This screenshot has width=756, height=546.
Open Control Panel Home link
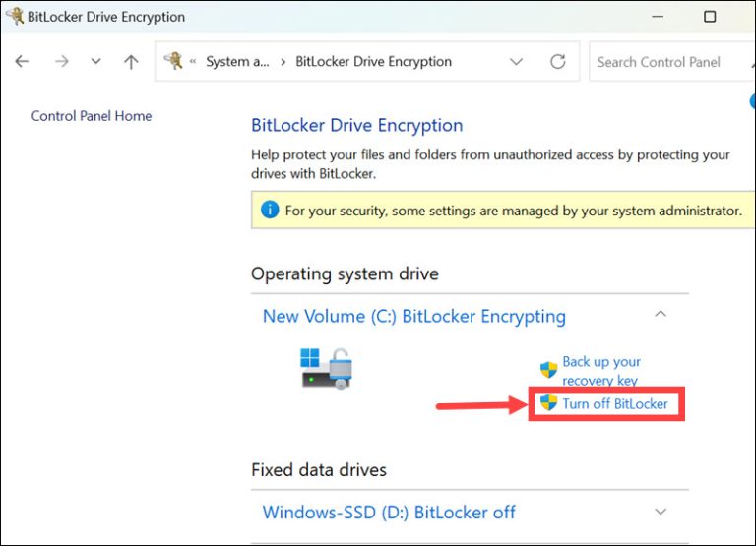point(92,116)
